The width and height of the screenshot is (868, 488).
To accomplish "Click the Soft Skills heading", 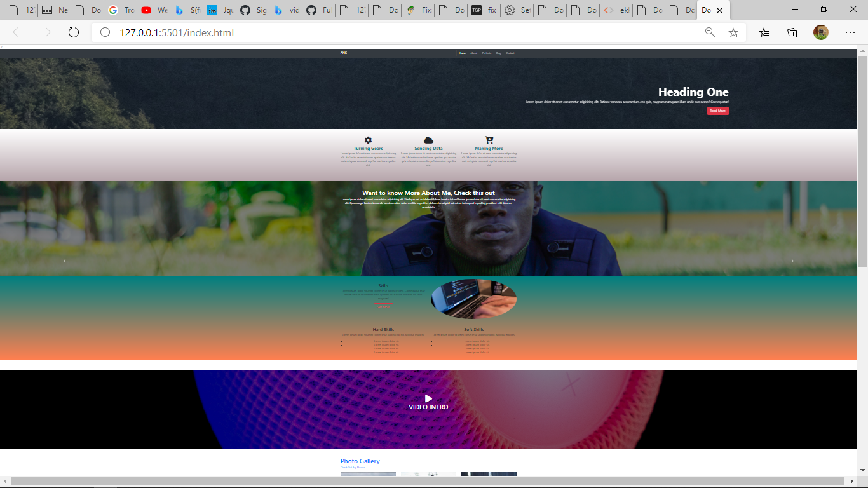I will [474, 330].
